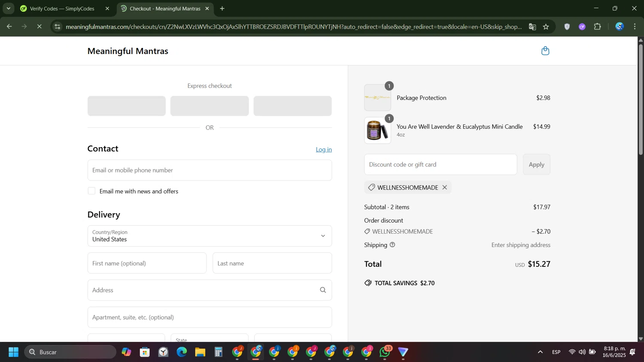Open Microsoft Store from the taskbar
This screenshot has height=362, width=644.
click(145, 352)
